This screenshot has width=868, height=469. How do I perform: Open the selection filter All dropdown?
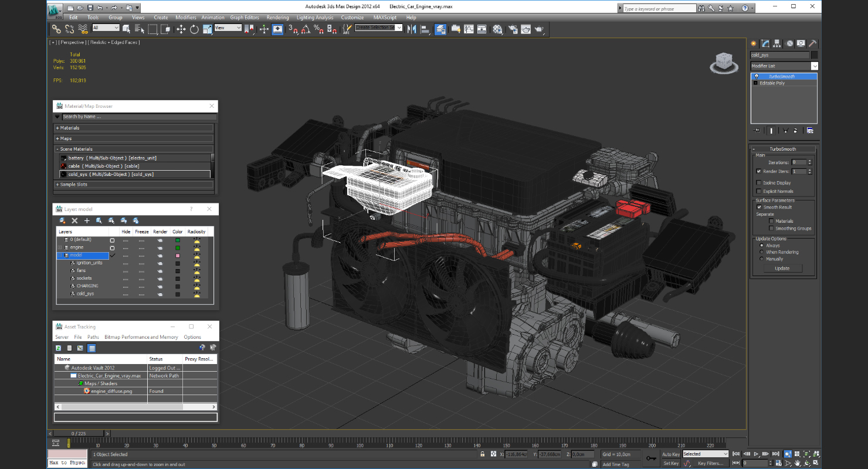(x=106, y=28)
